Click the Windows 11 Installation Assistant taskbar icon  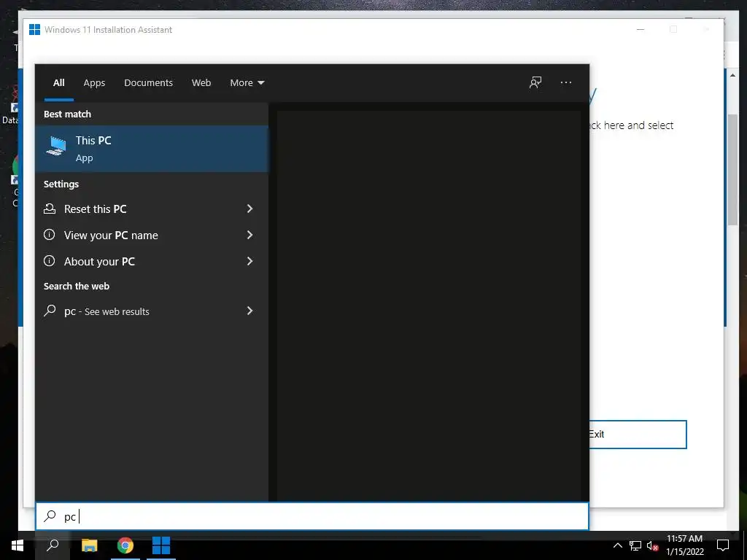(161, 545)
